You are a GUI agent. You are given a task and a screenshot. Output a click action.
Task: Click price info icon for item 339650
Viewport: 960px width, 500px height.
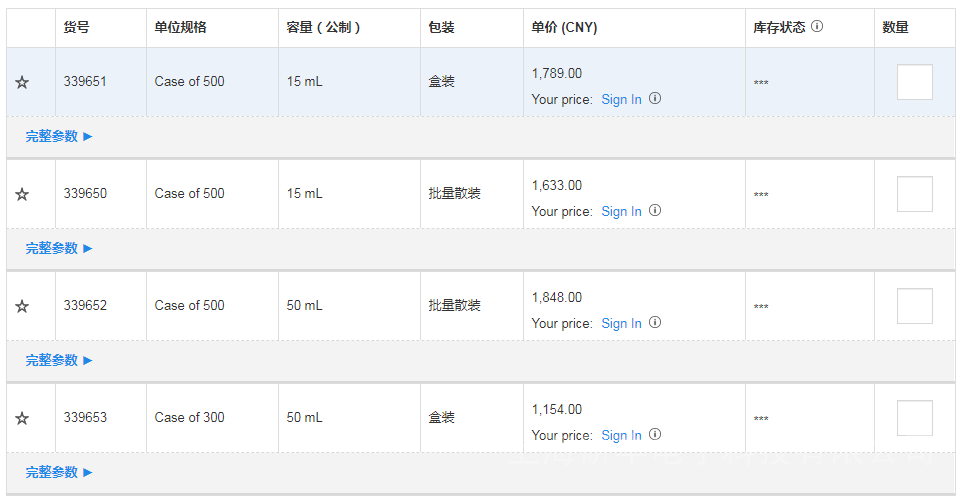click(655, 211)
